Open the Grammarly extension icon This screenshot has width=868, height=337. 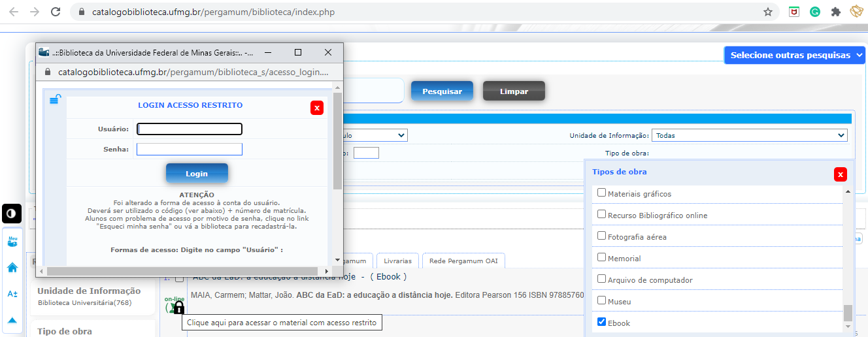[815, 12]
